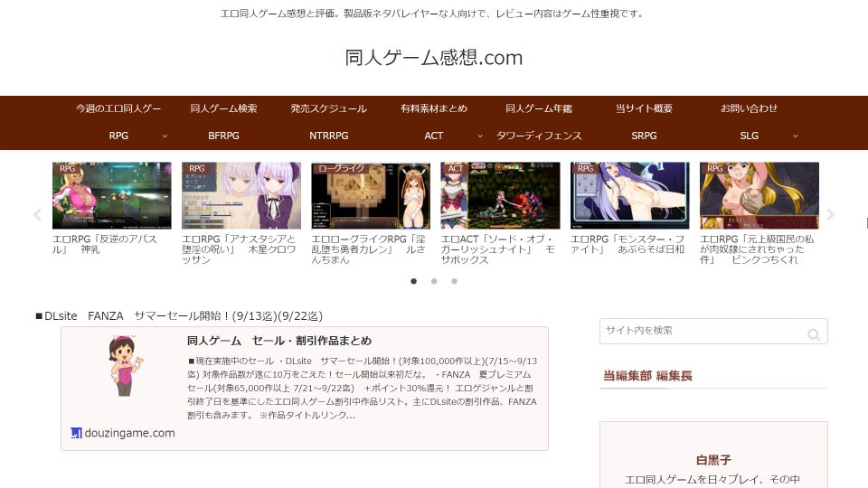Image resolution: width=868 pixels, height=488 pixels.
Task: Open the 同人ゲーム検索 menu item
Action: pos(223,108)
